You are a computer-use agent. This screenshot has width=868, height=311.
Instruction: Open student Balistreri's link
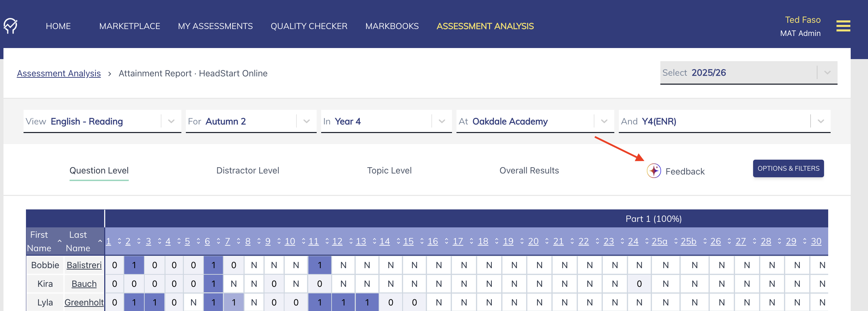84,265
